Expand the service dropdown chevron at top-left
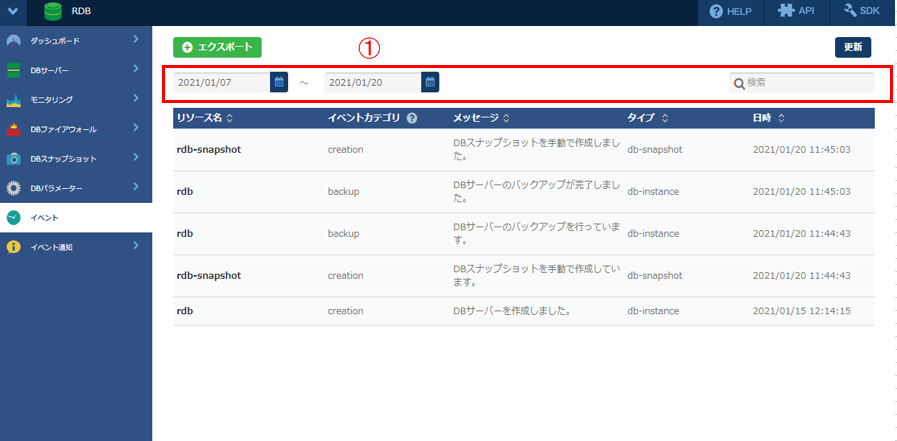897x441 pixels. coord(12,12)
